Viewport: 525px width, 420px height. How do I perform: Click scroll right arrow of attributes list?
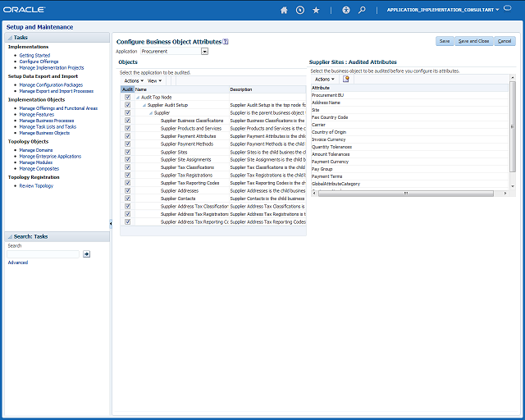click(505, 194)
